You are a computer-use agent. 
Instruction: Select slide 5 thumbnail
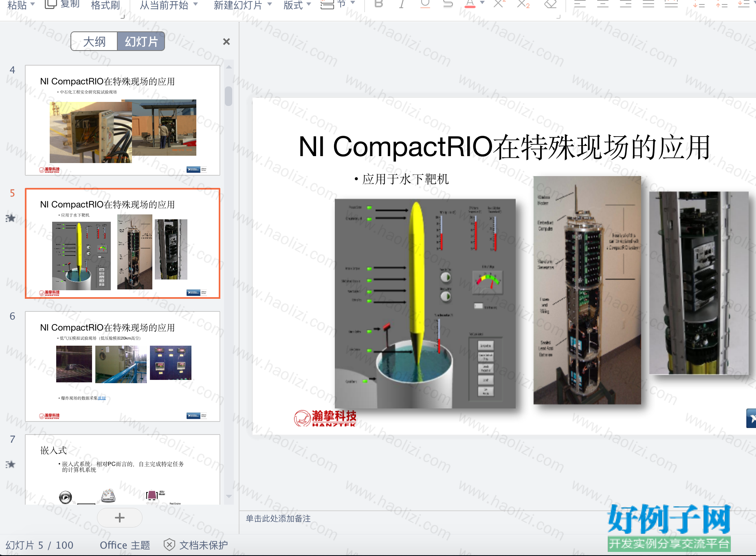click(123, 243)
